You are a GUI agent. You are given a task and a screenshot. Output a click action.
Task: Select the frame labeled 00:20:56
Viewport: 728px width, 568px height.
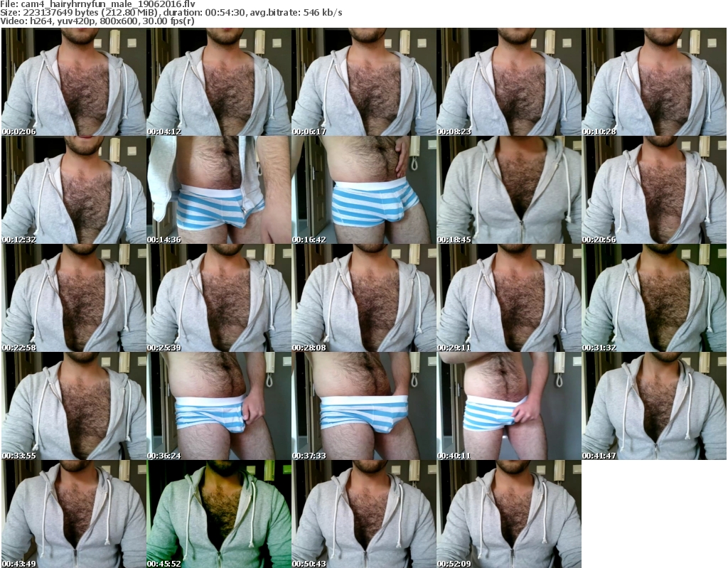pos(654,190)
